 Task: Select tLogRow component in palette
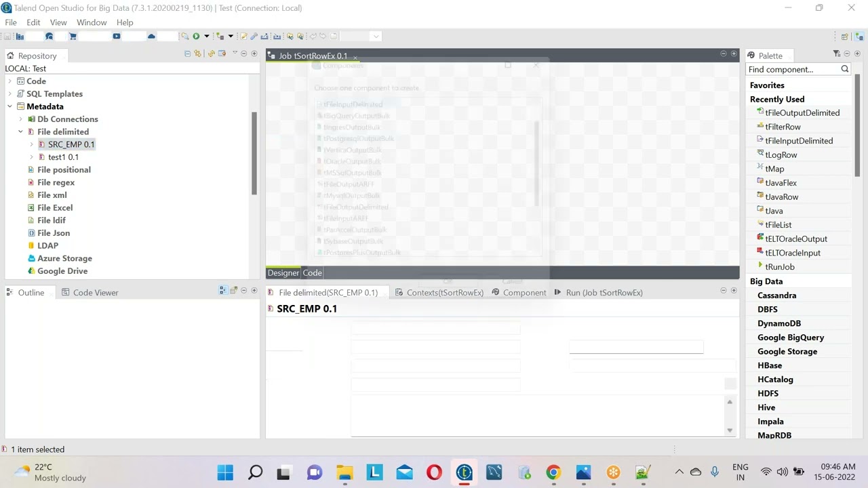pos(781,155)
